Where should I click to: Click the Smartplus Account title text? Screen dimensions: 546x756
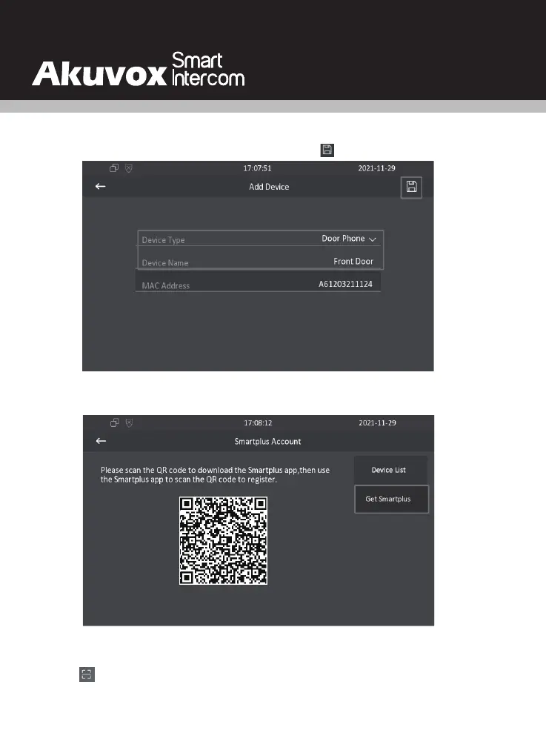(267, 441)
